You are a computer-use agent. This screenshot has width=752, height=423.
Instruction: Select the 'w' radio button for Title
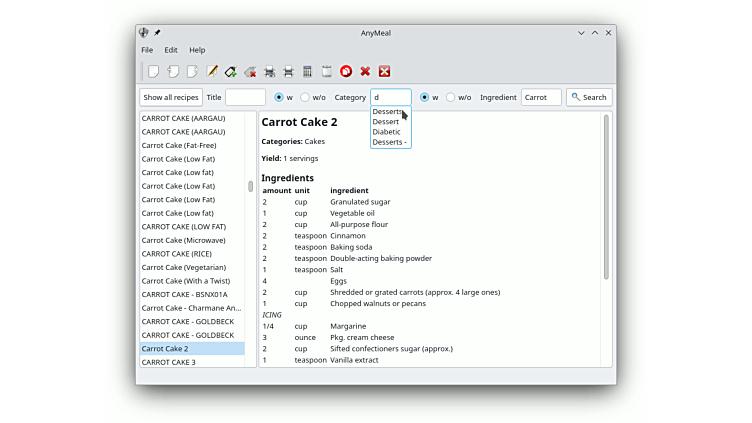pos(279,97)
